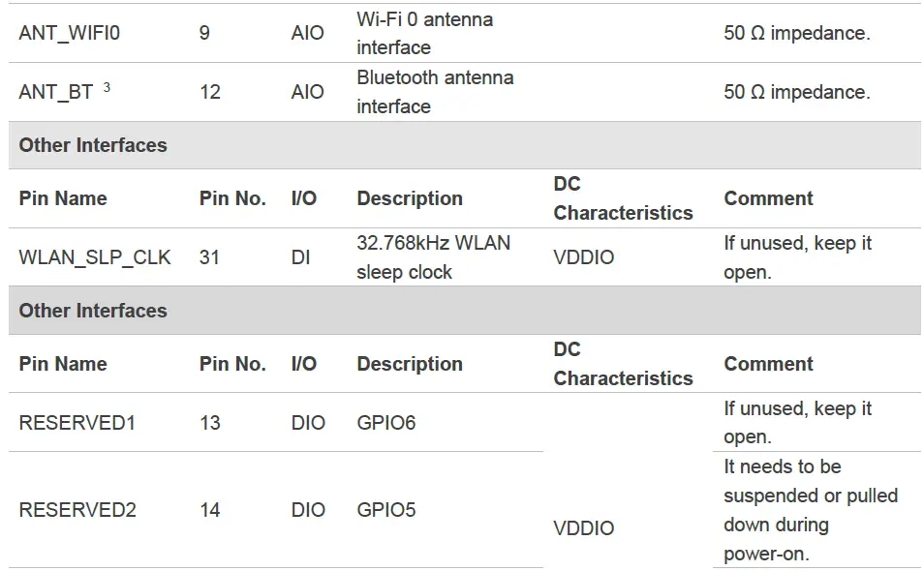Click the Bluetooth antenna interface description
This screenshot has height=571, width=924.
click(x=435, y=92)
